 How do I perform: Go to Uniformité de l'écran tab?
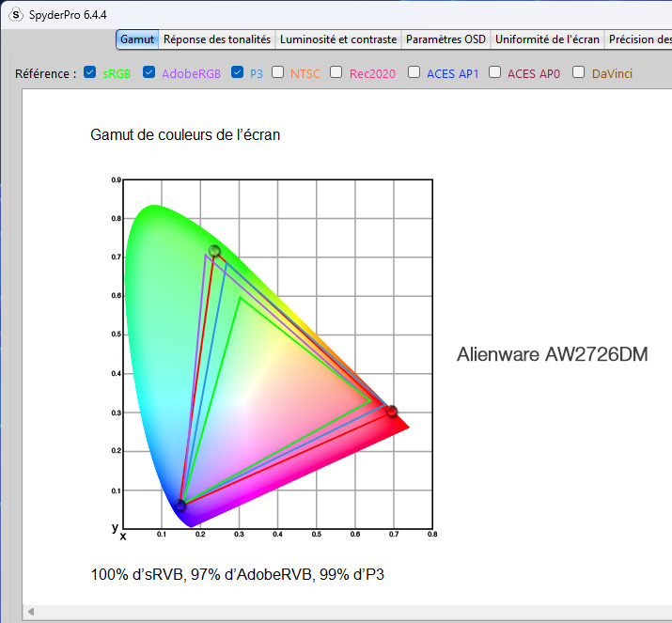point(547,39)
